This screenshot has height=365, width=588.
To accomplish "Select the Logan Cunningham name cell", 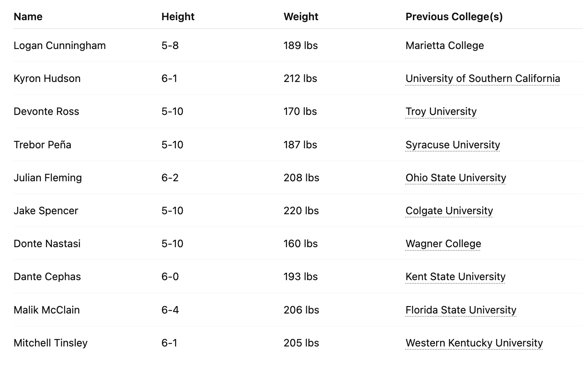I will [x=60, y=46].
